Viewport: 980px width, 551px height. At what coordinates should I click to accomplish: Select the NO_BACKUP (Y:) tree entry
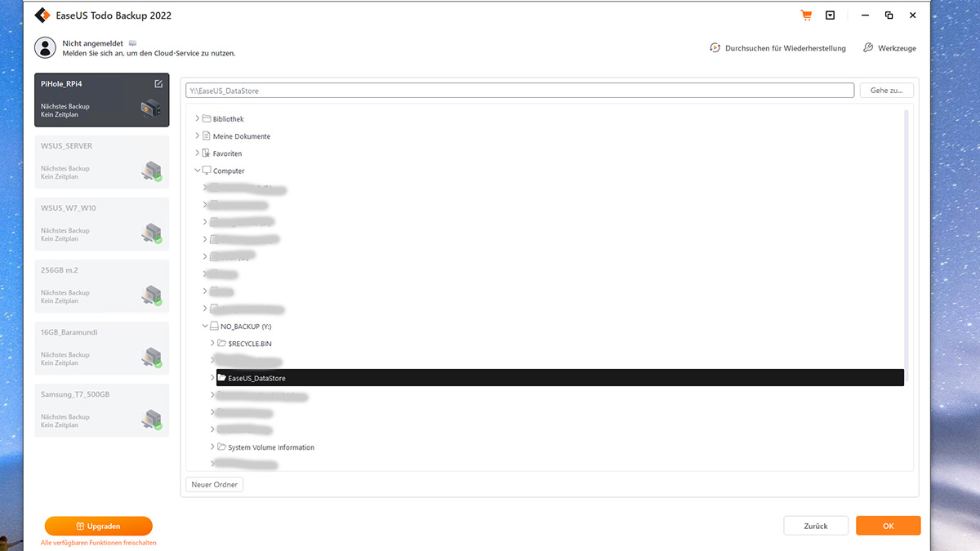[246, 326]
